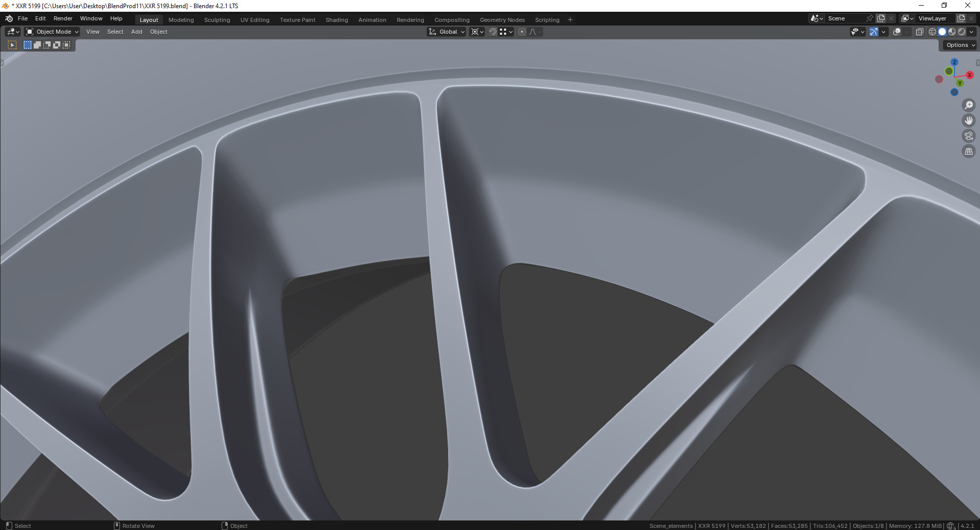Image resolution: width=980 pixels, height=530 pixels.
Task: Remove the ViewLayer with the X icon
Action: [x=971, y=18]
